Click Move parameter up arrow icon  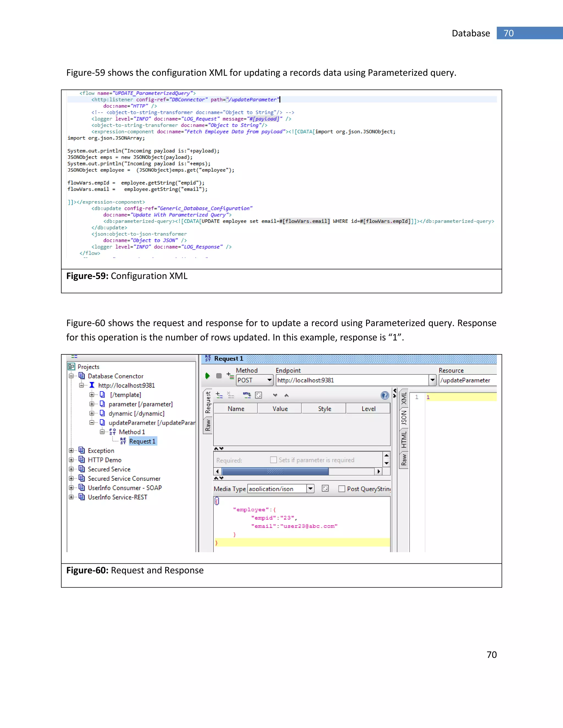(x=286, y=395)
